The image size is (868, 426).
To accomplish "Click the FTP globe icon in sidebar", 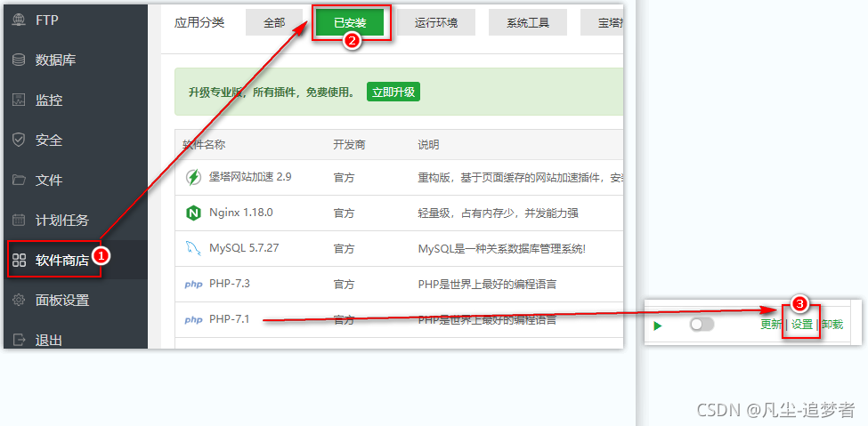I will pos(19,20).
